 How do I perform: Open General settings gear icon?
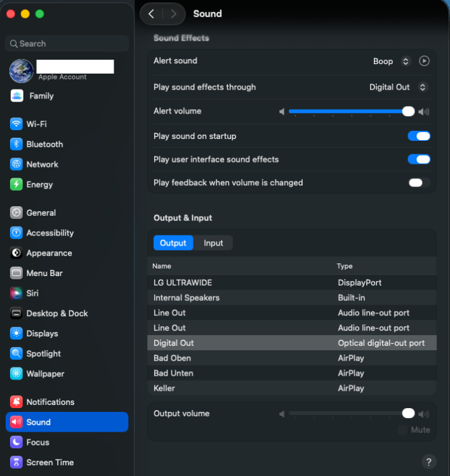(x=17, y=213)
